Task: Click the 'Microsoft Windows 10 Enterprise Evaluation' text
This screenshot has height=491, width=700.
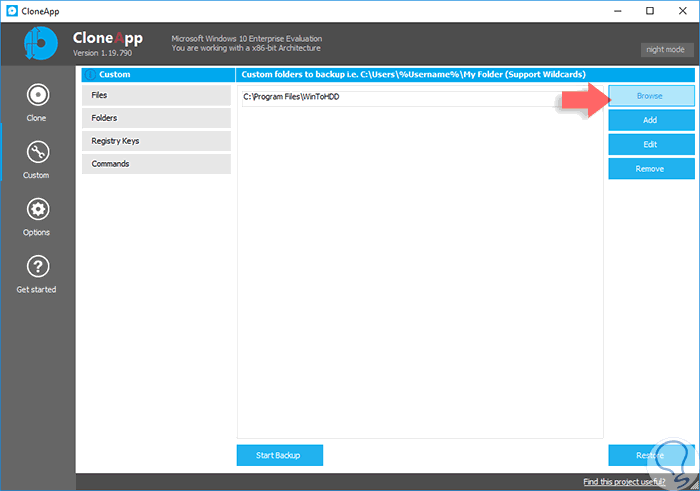Action: click(x=246, y=39)
